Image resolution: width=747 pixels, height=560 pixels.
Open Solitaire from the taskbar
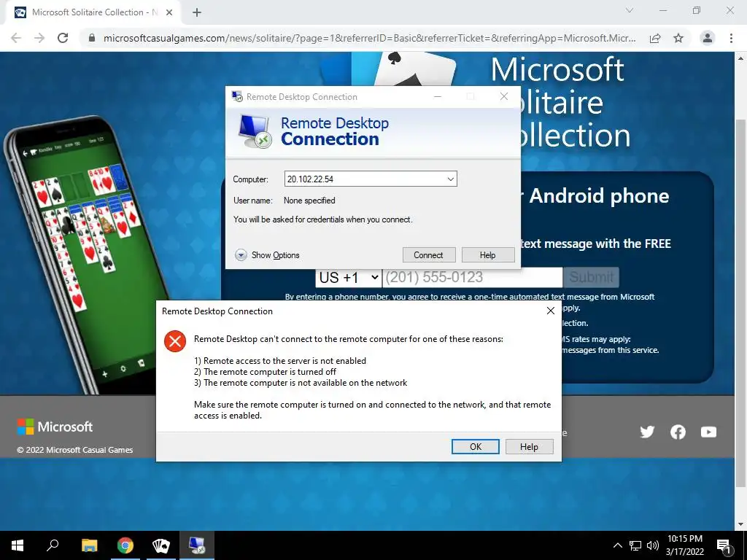pyautogui.click(x=161, y=545)
